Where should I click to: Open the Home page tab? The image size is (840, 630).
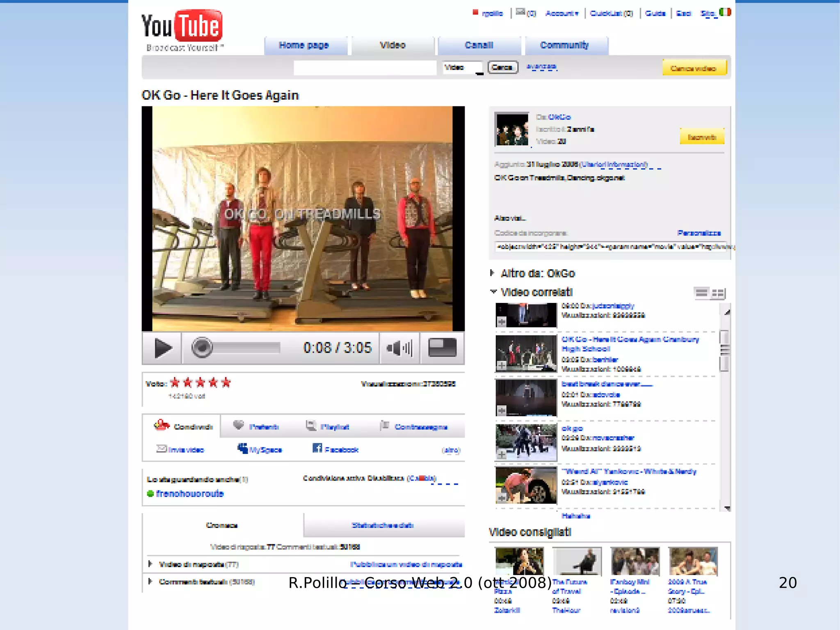305,45
